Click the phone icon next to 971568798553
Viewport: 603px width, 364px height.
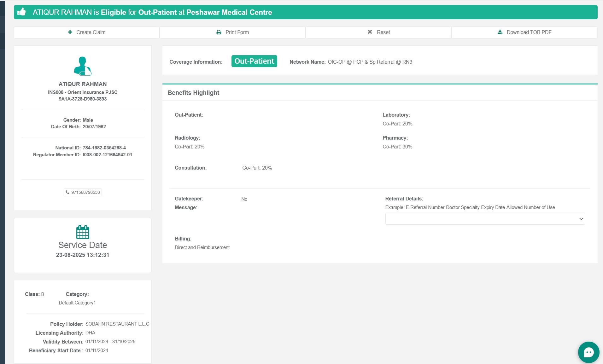[67, 192]
